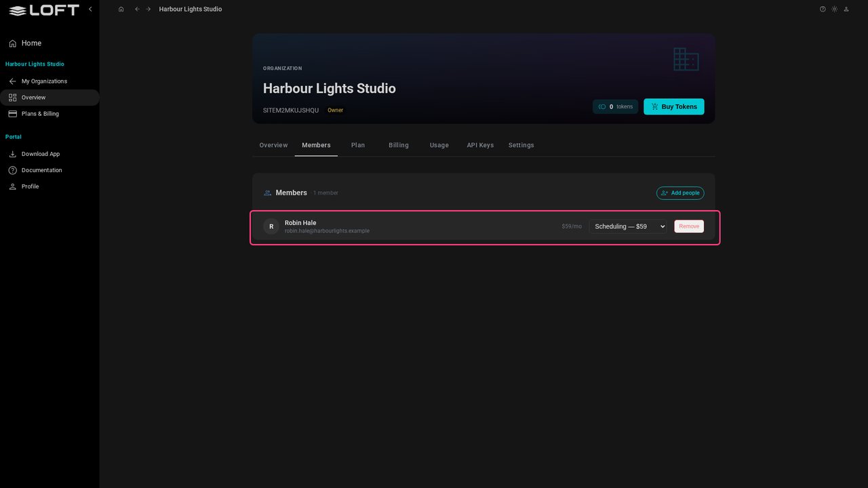Click the Portal section heading in the sidebar

tap(14, 137)
